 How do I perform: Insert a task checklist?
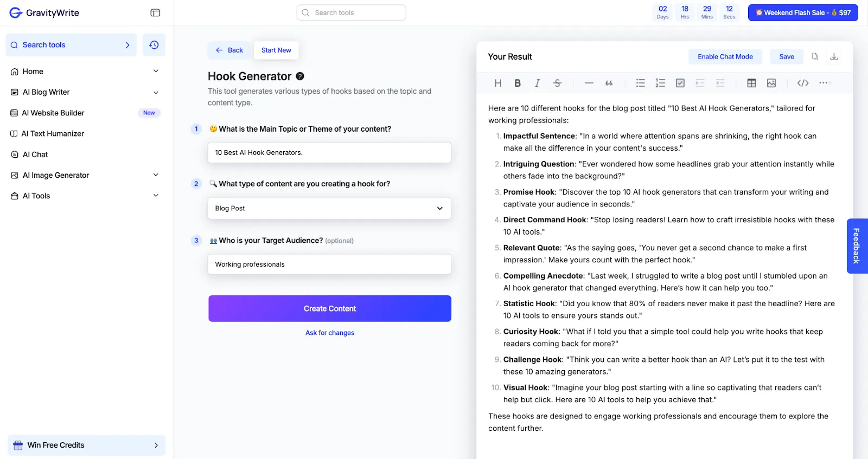click(680, 83)
